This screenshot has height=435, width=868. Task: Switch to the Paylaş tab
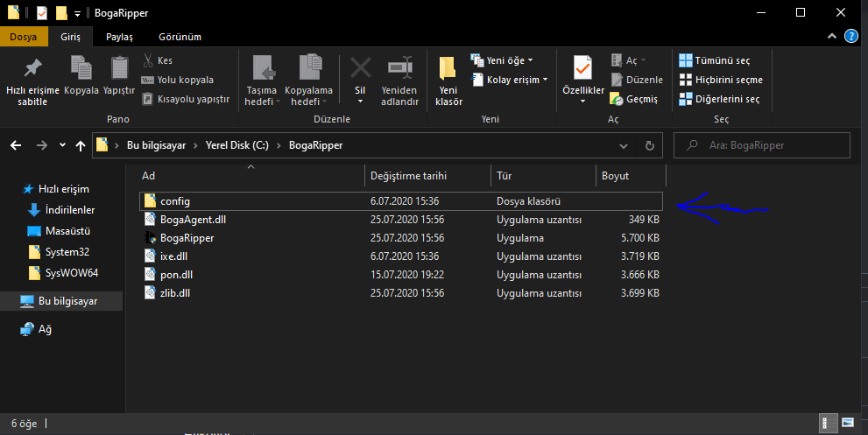coord(120,37)
